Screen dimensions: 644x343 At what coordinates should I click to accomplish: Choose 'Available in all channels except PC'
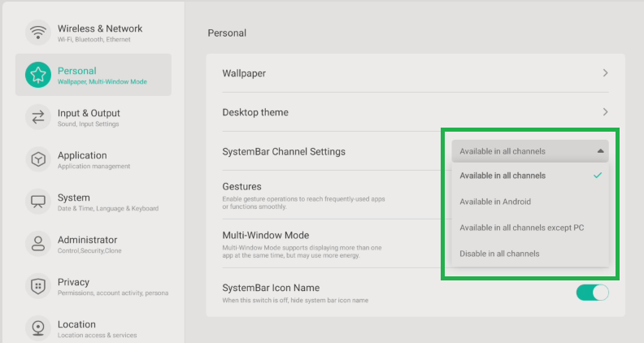point(530,228)
